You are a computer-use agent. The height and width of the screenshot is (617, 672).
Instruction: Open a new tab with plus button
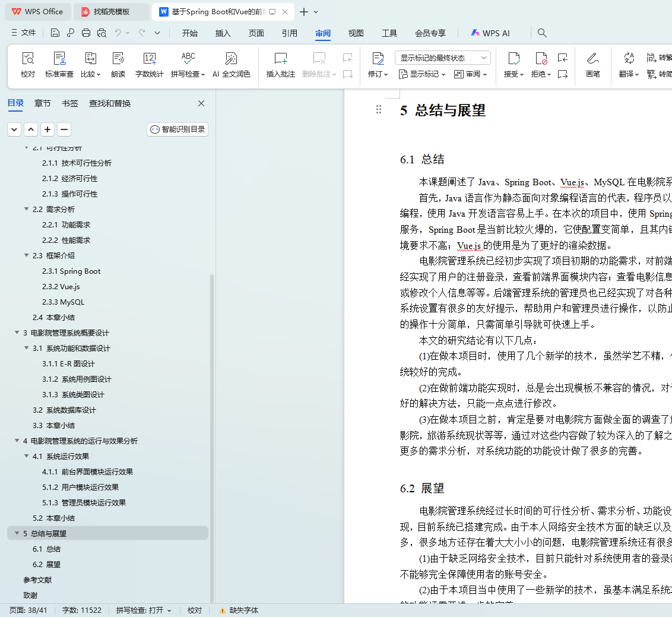tap(304, 12)
